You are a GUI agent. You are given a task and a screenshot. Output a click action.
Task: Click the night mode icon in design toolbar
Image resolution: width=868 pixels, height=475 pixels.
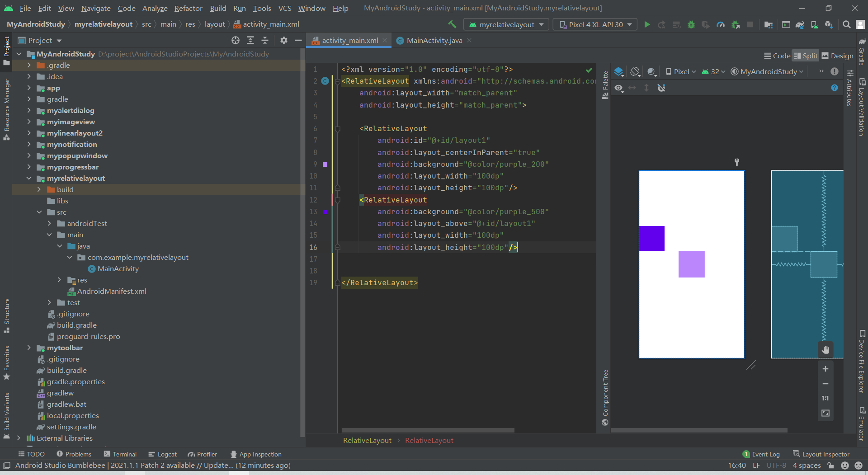(x=651, y=71)
